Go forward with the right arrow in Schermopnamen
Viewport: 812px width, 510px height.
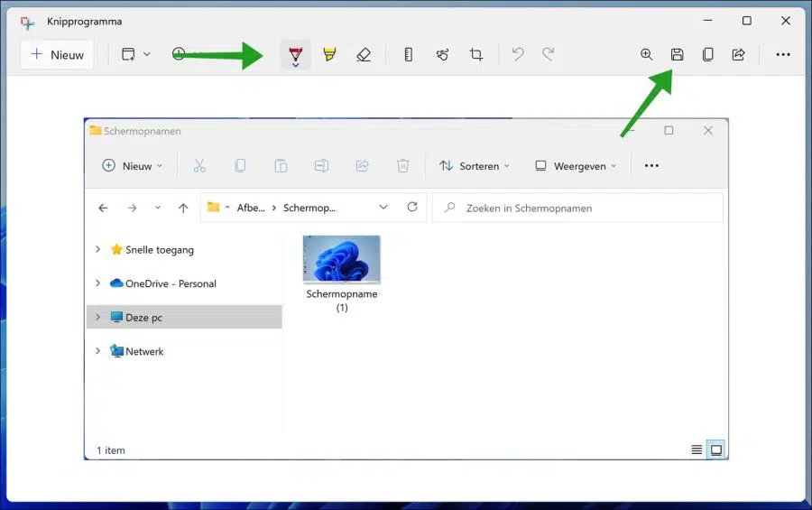coord(132,208)
